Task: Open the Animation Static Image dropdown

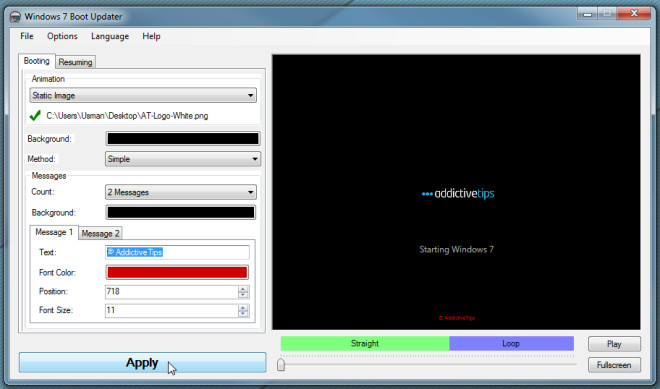Action: click(143, 95)
